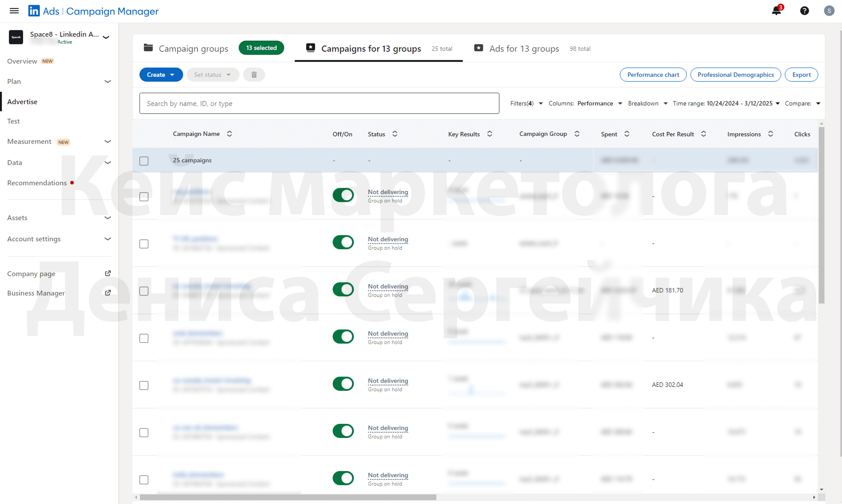This screenshot has height=504, width=842.
Task: Click the Space8 account logo thumbnail
Action: 16,37
